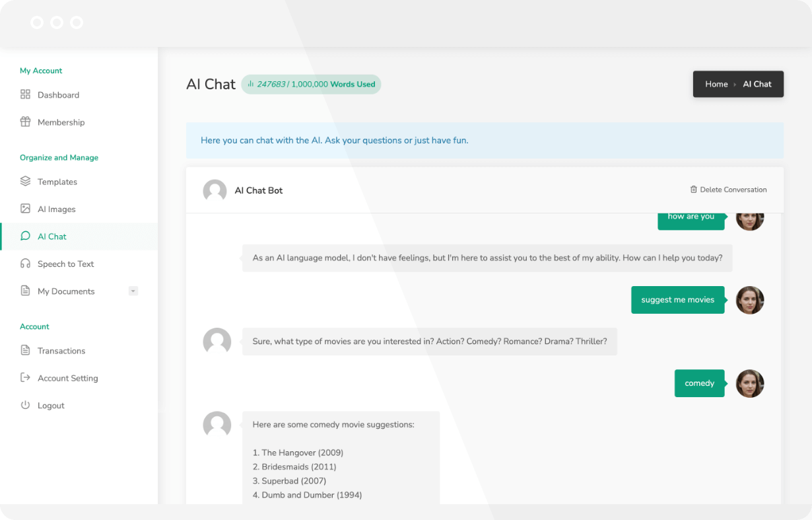Click the Words Used progress badge
This screenshot has height=520, width=812.
click(x=311, y=84)
